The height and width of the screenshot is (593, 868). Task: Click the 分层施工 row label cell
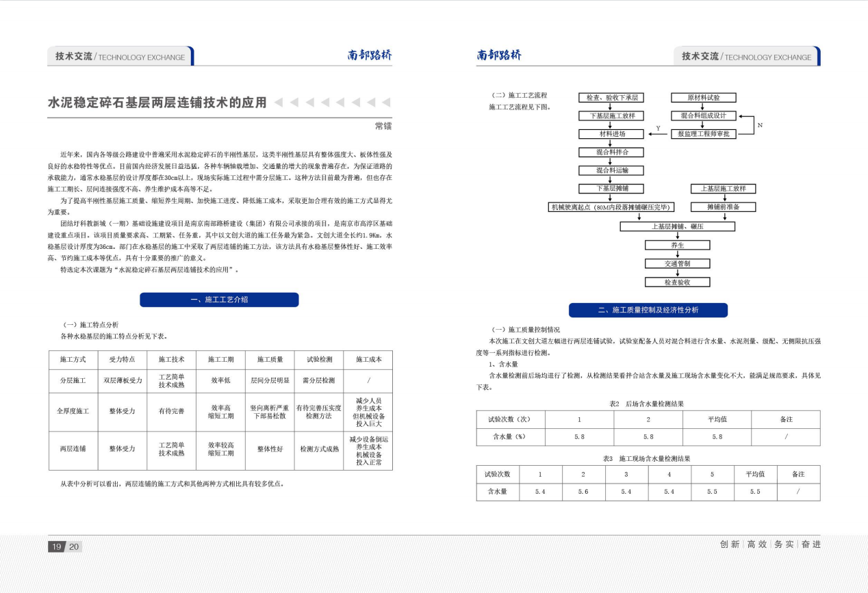pyautogui.click(x=73, y=380)
